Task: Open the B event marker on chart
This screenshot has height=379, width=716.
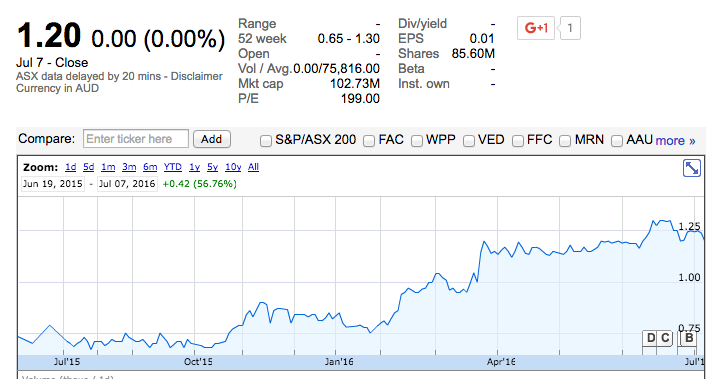Action: [x=689, y=338]
